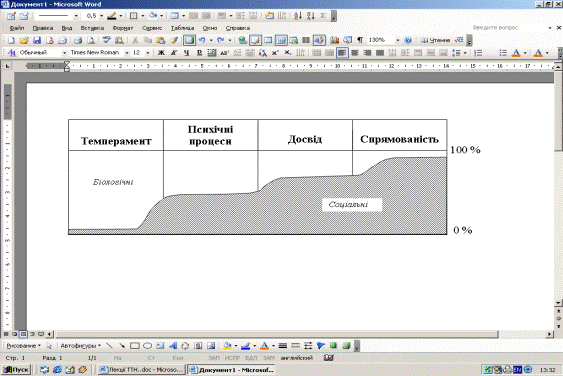Open the zoom percentage dropdown
Screen dimensions: 563x376
click(397, 40)
